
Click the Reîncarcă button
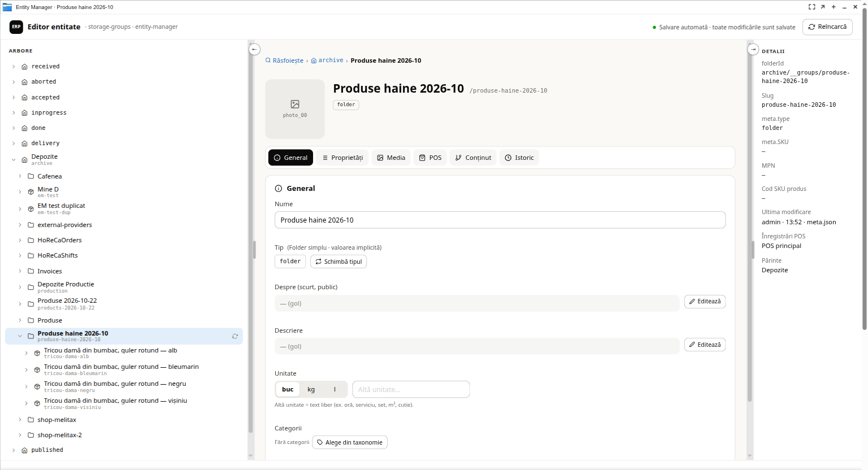[827, 27]
